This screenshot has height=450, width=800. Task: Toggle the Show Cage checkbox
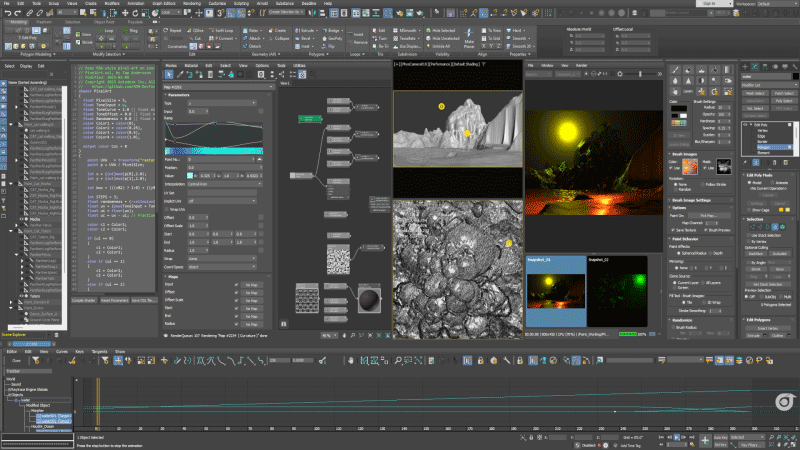749,209
